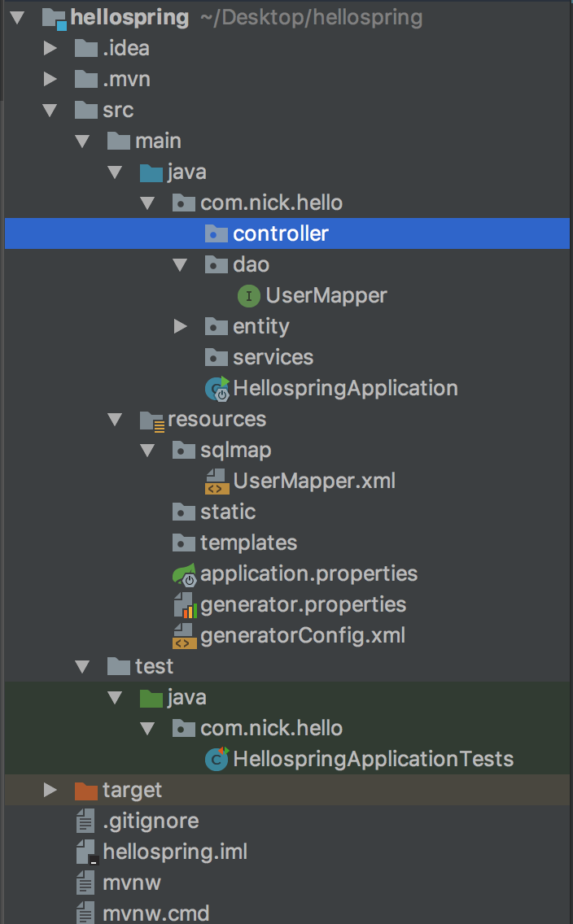Click the HellospringApplication Spring Boot class icon

(x=217, y=389)
